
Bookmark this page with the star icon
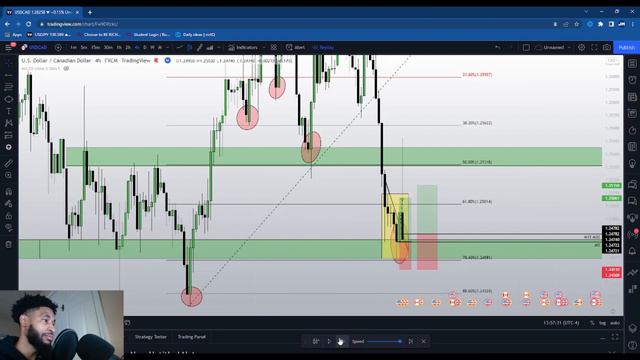tap(577, 24)
